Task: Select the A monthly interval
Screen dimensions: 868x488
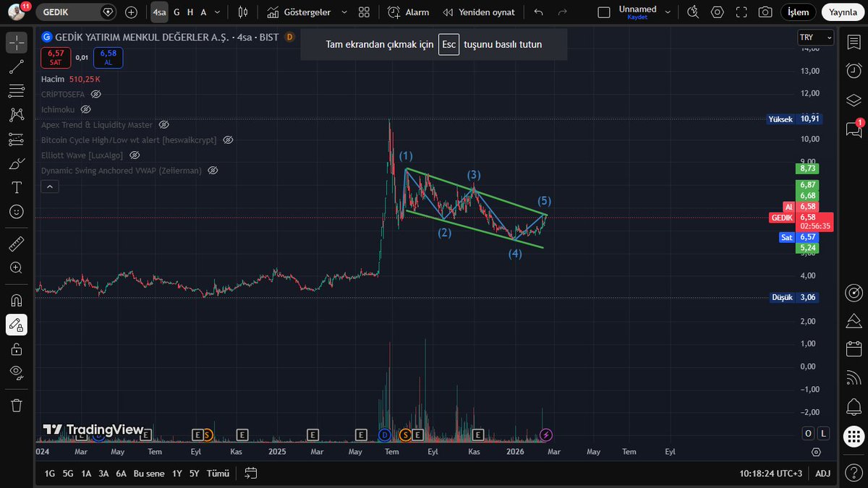Action: pos(204,12)
